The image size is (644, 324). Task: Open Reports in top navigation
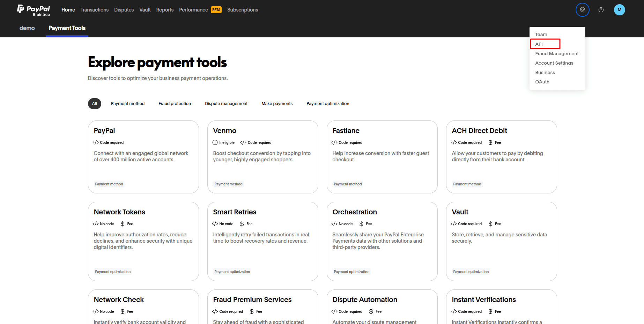[x=165, y=10]
